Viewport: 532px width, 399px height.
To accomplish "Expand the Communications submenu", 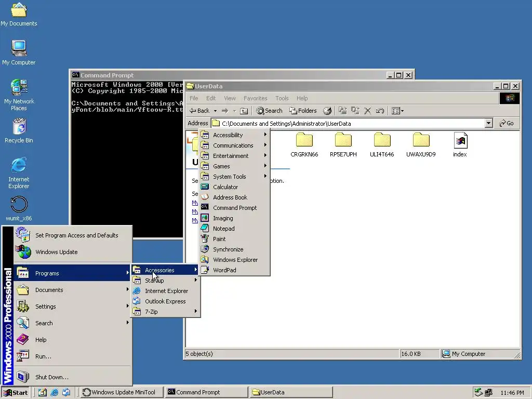I will (234, 145).
